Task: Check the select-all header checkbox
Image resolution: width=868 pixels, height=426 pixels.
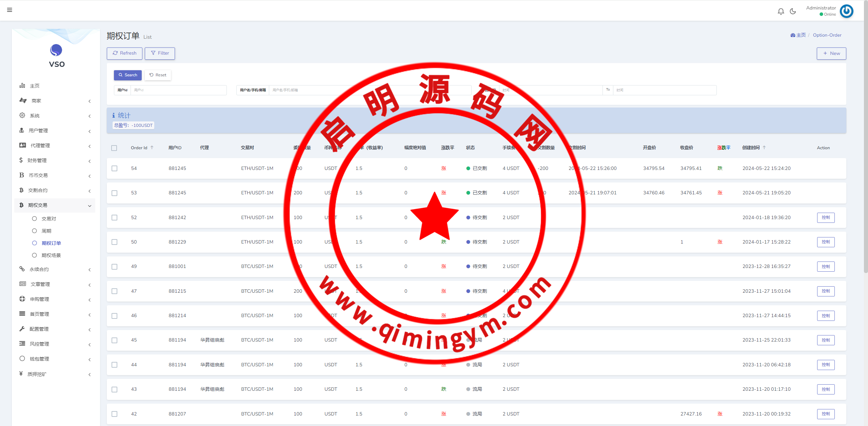Action: tap(114, 148)
